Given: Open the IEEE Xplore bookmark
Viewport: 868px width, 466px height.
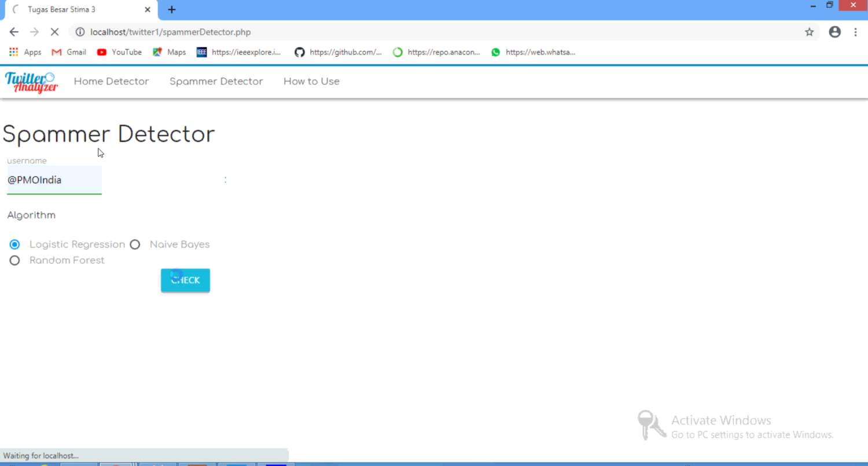Looking at the screenshot, I should point(238,52).
